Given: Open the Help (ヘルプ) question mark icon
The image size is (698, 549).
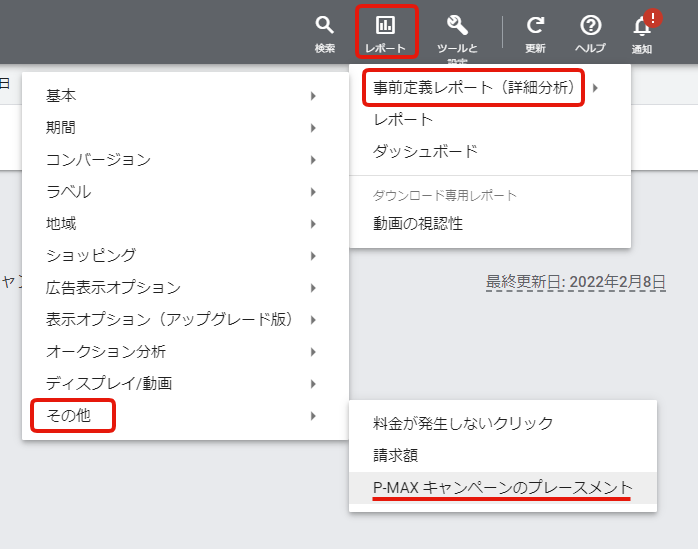Looking at the screenshot, I should click(x=590, y=26).
